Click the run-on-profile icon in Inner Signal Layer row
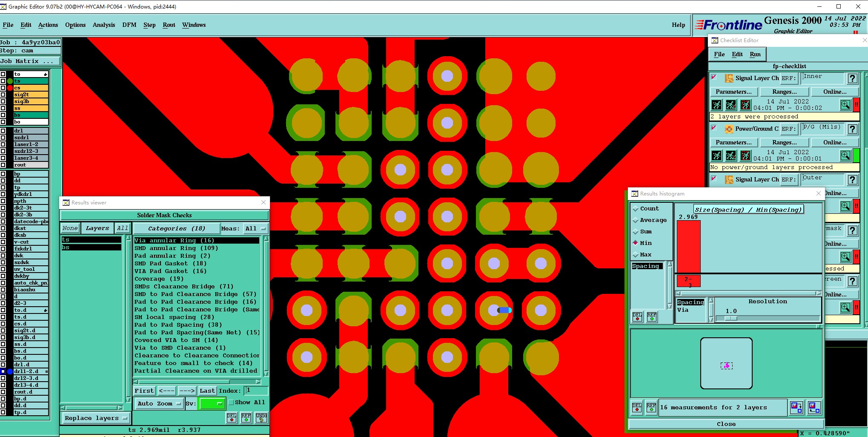Image resolution: width=868 pixels, height=437 pixels. click(x=731, y=105)
